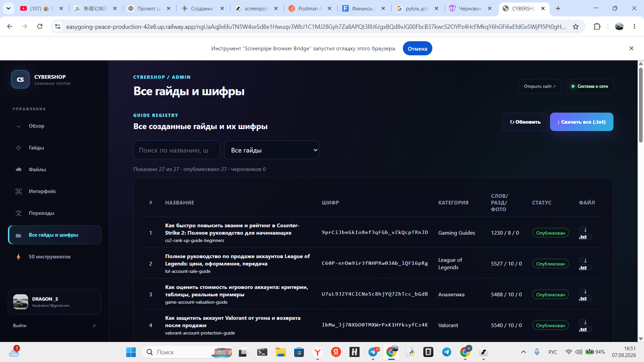The image size is (644, 362).
Task: Click the Аналитика category cell
Action: pyautogui.click(x=451, y=295)
